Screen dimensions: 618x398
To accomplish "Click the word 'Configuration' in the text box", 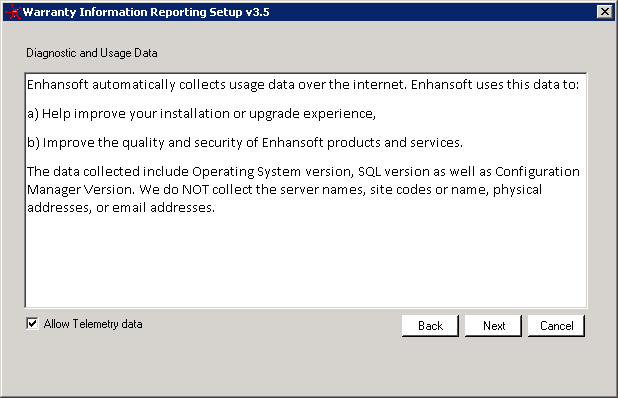I will click(x=537, y=172).
